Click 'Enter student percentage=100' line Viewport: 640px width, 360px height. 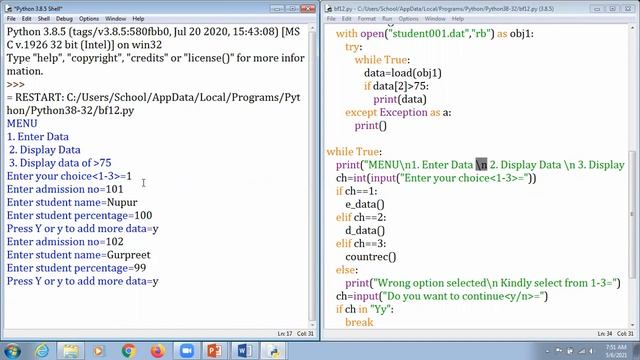tap(80, 216)
